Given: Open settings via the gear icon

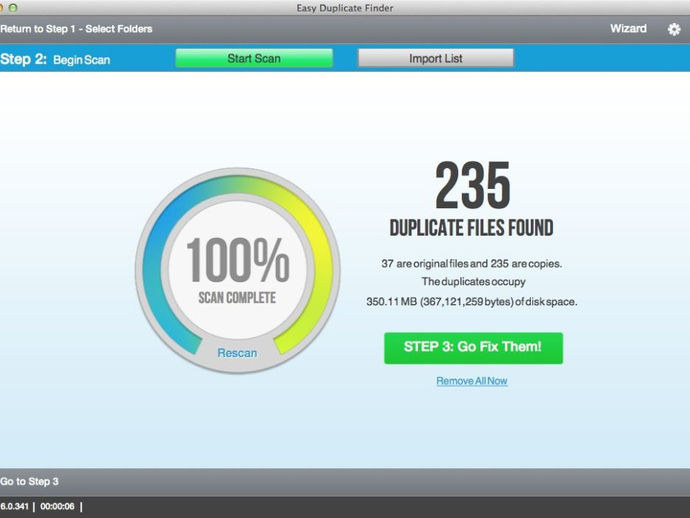Looking at the screenshot, I should pyautogui.click(x=674, y=29).
